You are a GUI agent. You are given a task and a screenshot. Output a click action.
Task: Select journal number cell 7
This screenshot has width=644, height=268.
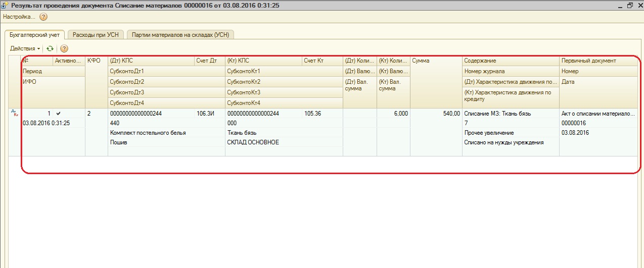(x=511, y=123)
